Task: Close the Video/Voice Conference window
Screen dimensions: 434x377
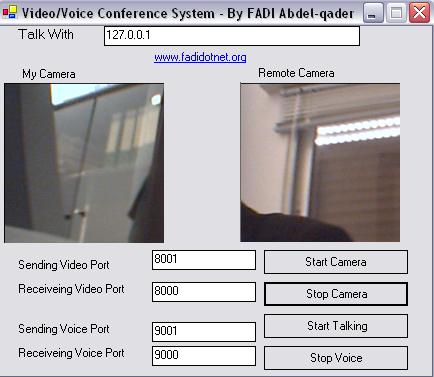Action: point(419,13)
